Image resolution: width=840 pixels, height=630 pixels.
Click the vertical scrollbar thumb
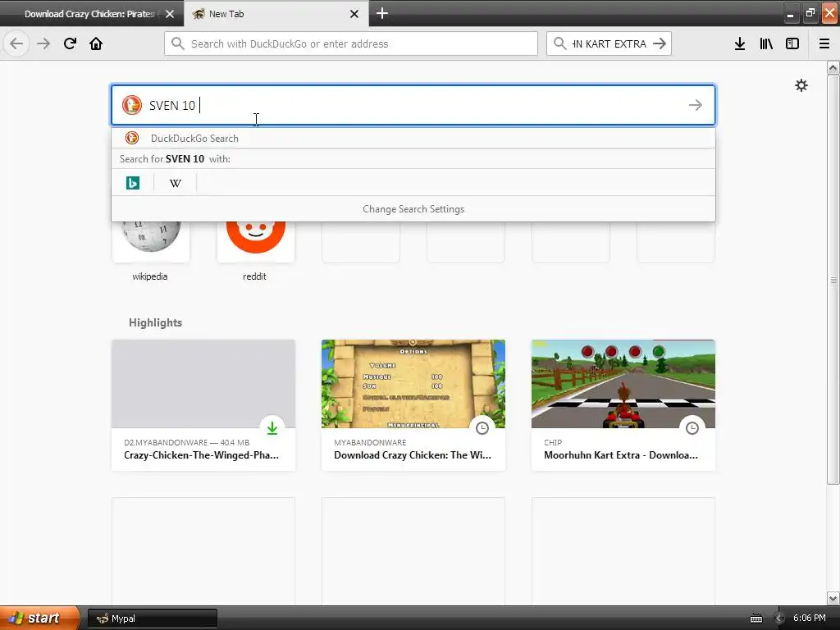pos(833,279)
